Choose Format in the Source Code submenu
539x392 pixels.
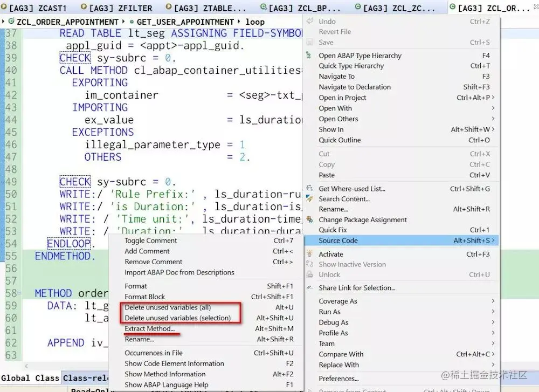coord(206,286)
